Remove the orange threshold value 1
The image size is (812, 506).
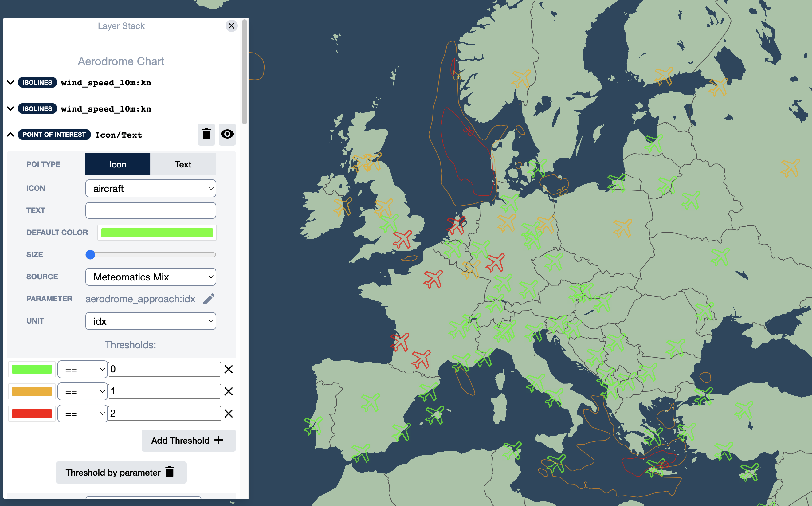[230, 390]
